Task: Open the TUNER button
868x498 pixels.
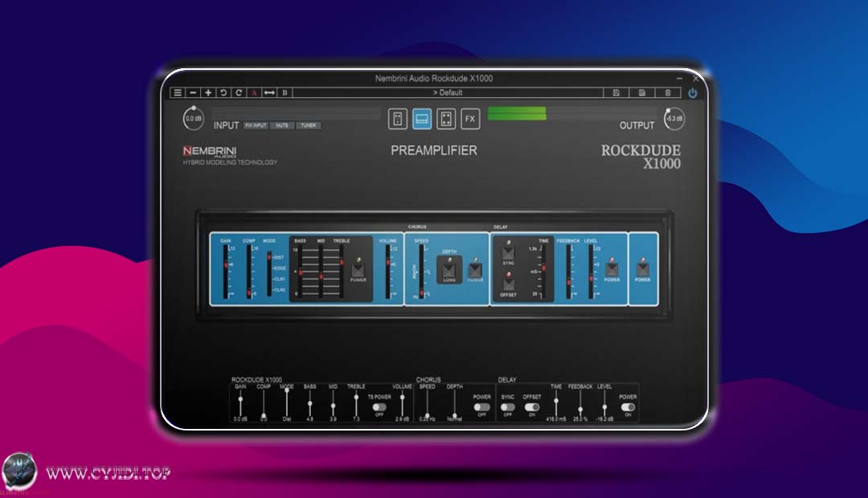Action: 309,125
